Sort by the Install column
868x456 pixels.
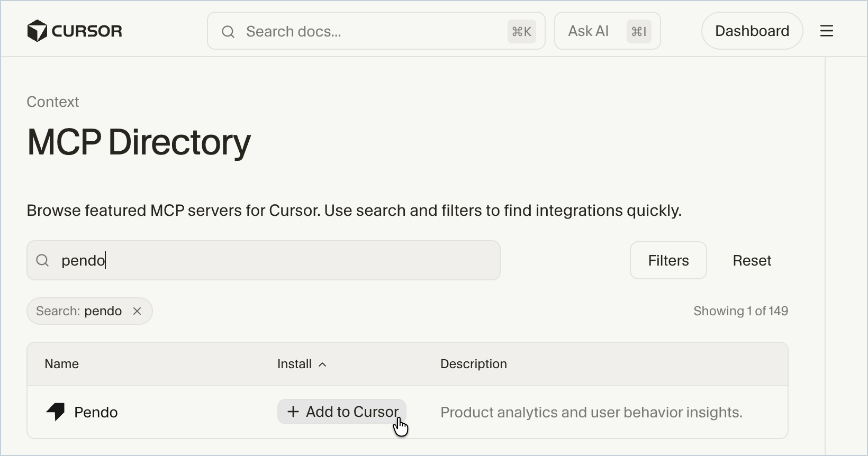pos(302,364)
